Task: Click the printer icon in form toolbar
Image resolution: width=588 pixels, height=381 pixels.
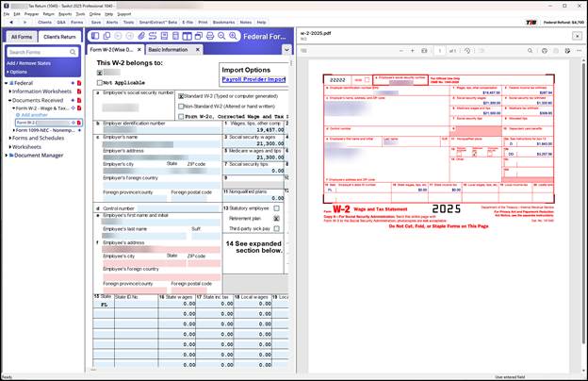Action: [x=210, y=36]
